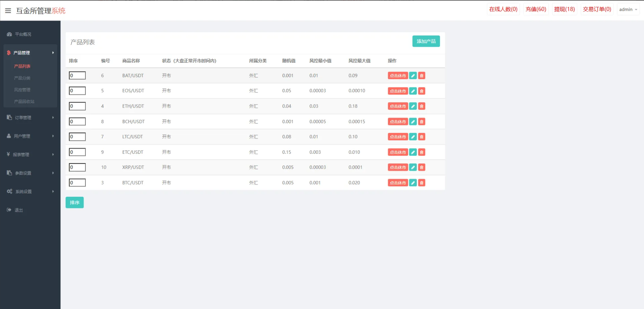Expand the 订单管理 sidebar menu
Viewport: 644px width, 309px height.
(x=30, y=118)
